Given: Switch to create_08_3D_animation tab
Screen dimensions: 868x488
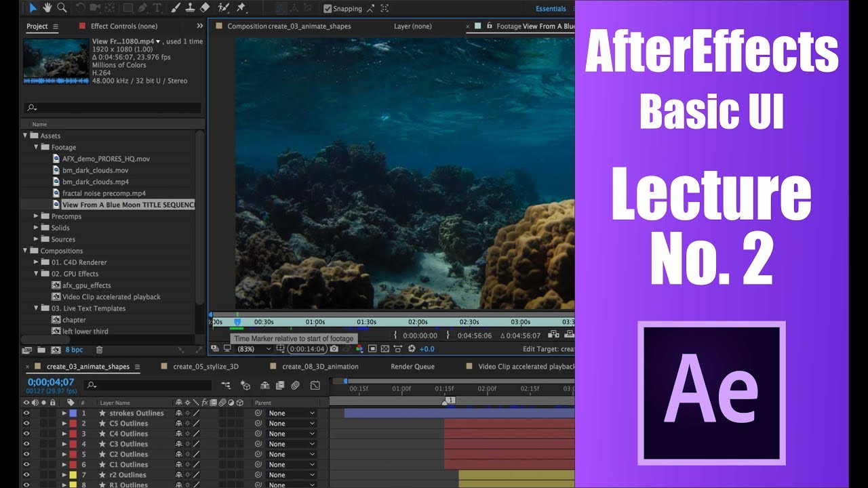Looking at the screenshot, I should pos(320,367).
